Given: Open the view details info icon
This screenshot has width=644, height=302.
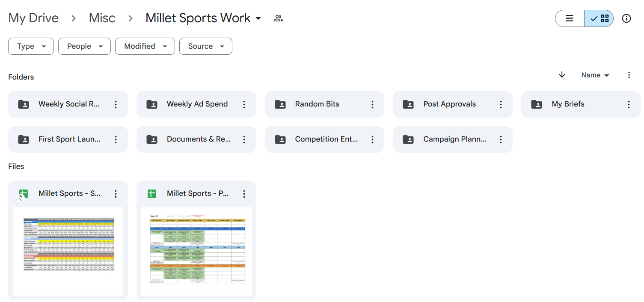Looking at the screenshot, I should click(626, 18).
